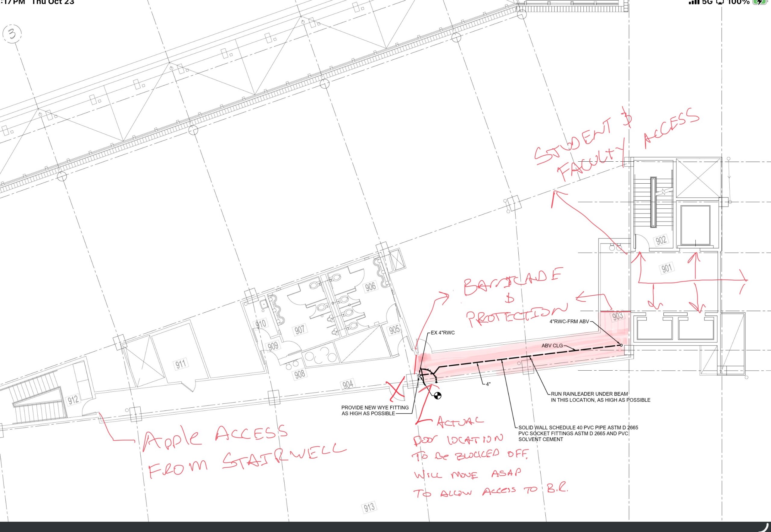771x532 pixels.
Task: Select room label 907
Action: coord(299,330)
